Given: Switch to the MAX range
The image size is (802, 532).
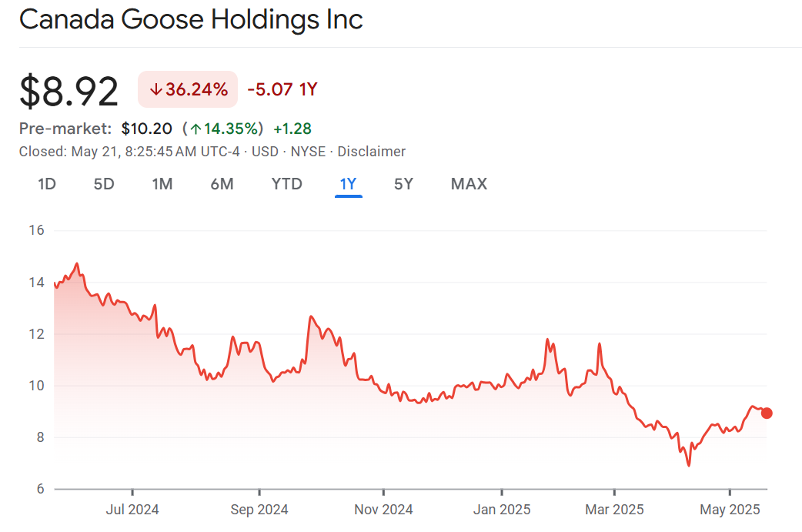Looking at the screenshot, I should coord(469,184).
